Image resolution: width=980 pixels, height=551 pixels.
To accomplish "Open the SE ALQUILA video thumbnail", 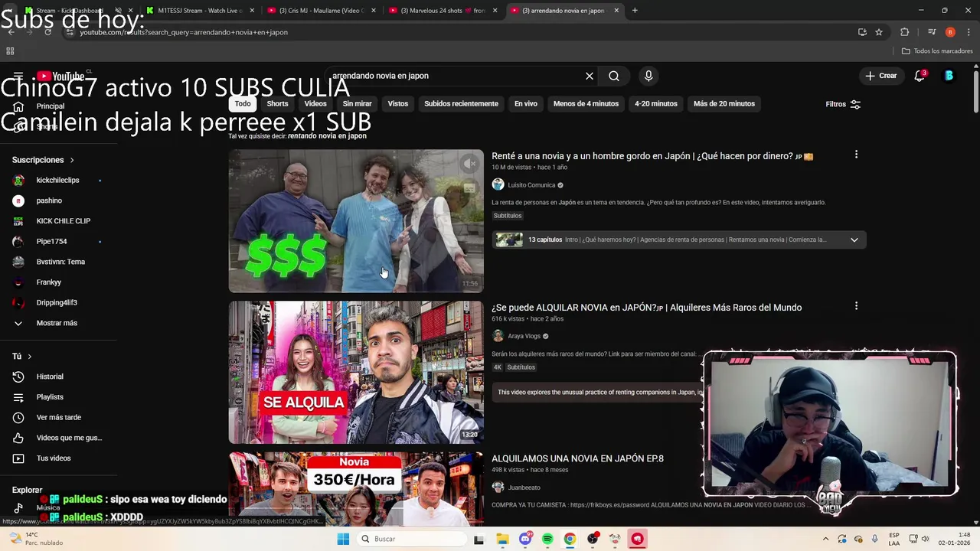I will coord(356,372).
